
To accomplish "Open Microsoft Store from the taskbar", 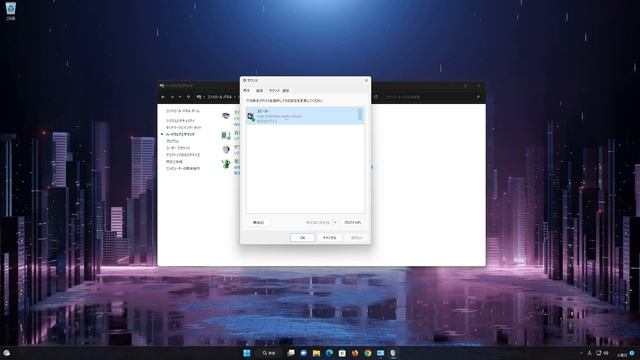I will (342, 353).
